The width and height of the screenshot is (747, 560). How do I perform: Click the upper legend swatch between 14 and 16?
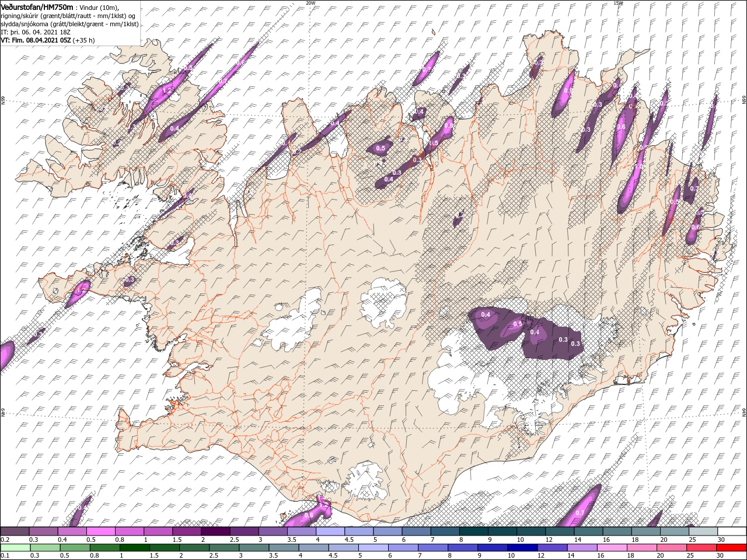point(588,531)
